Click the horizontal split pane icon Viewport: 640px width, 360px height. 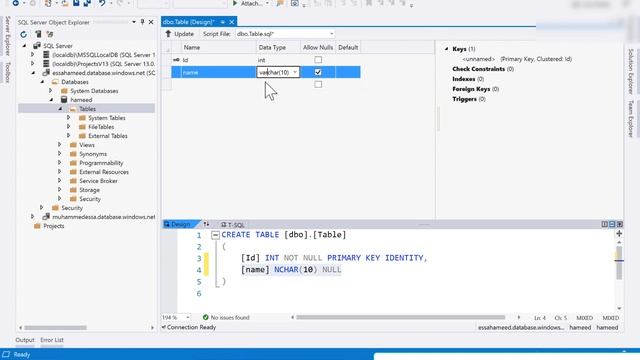612,224
